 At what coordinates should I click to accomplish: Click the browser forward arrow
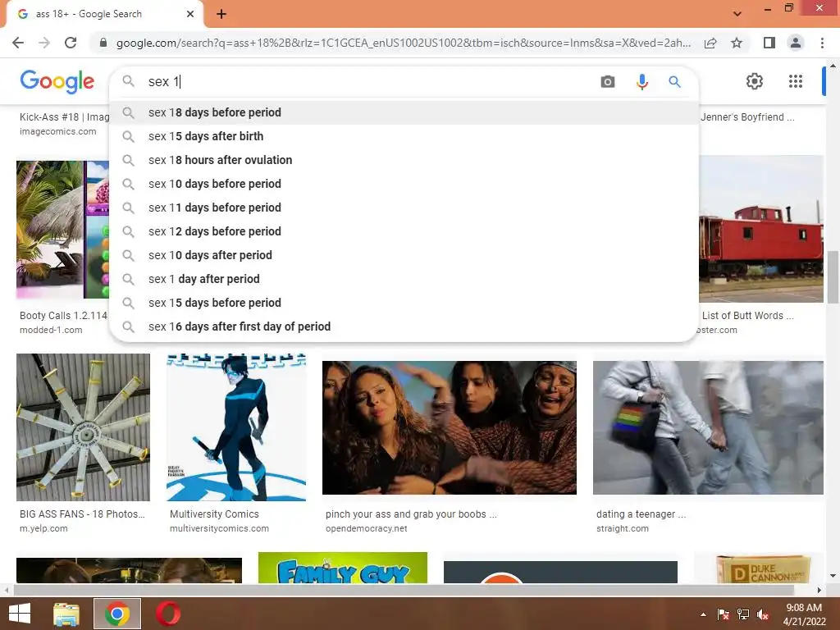(44, 43)
